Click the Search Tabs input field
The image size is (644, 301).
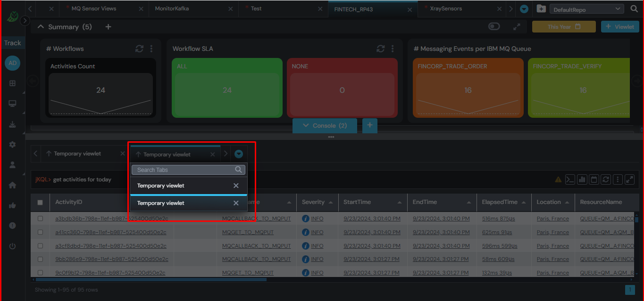click(188, 170)
